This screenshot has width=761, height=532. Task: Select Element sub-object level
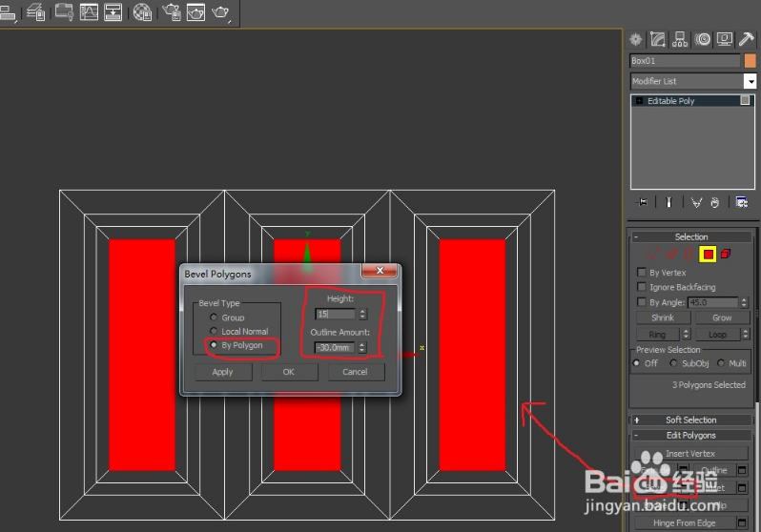coord(726,254)
